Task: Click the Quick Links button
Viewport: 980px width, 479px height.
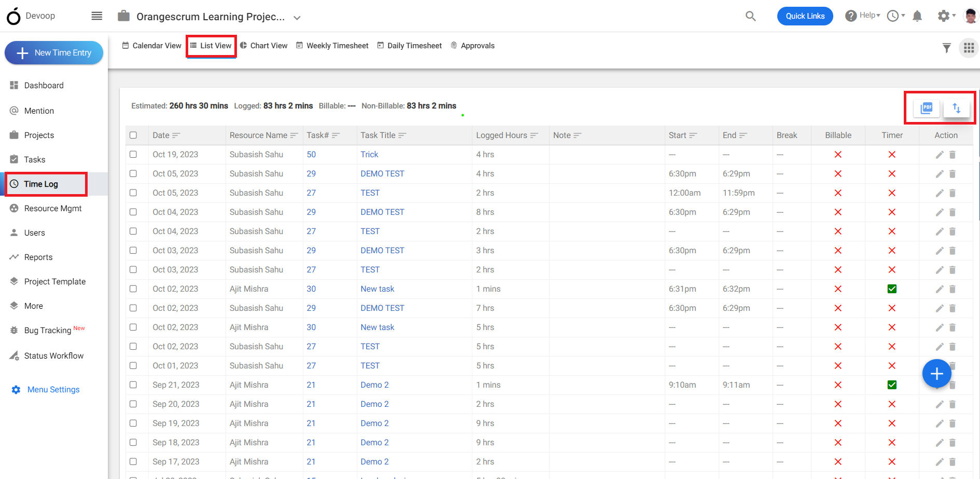Action: pyautogui.click(x=805, y=16)
